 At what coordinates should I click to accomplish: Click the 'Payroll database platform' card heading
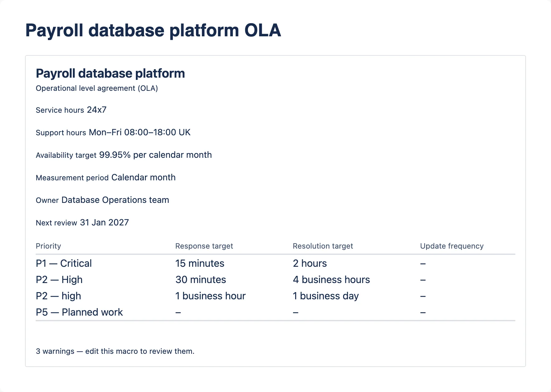tap(110, 73)
